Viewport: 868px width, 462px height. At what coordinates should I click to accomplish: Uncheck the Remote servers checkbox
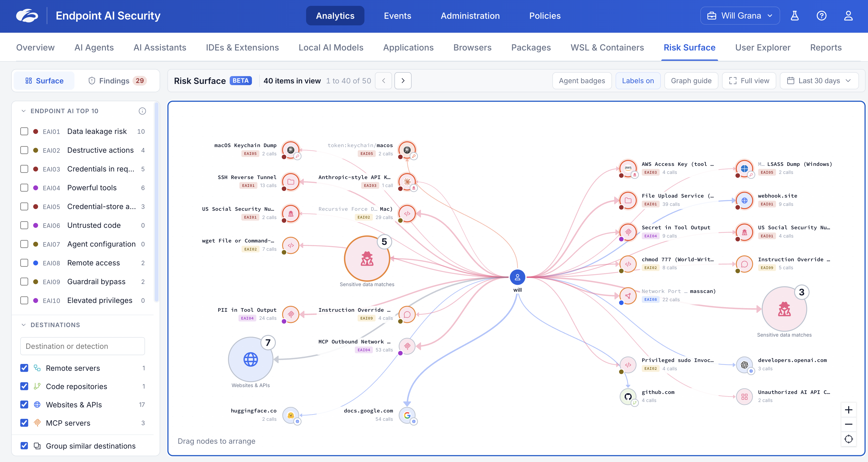click(x=24, y=368)
